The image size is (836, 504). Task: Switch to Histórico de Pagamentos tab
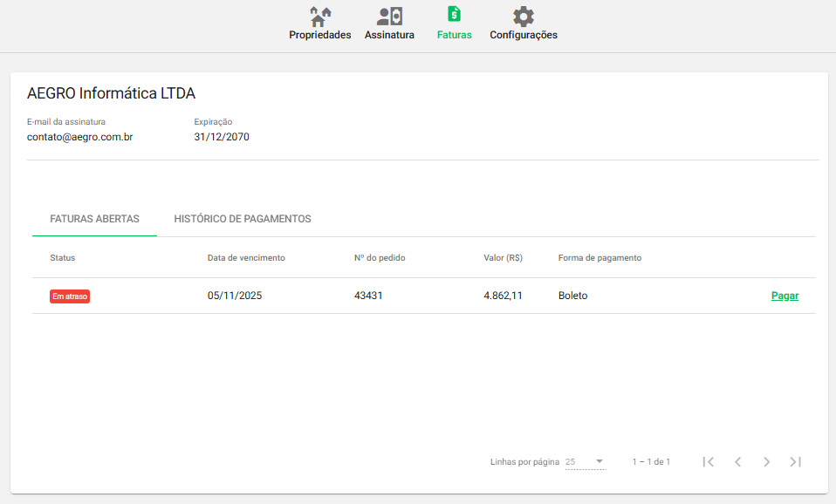coord(243,219)
